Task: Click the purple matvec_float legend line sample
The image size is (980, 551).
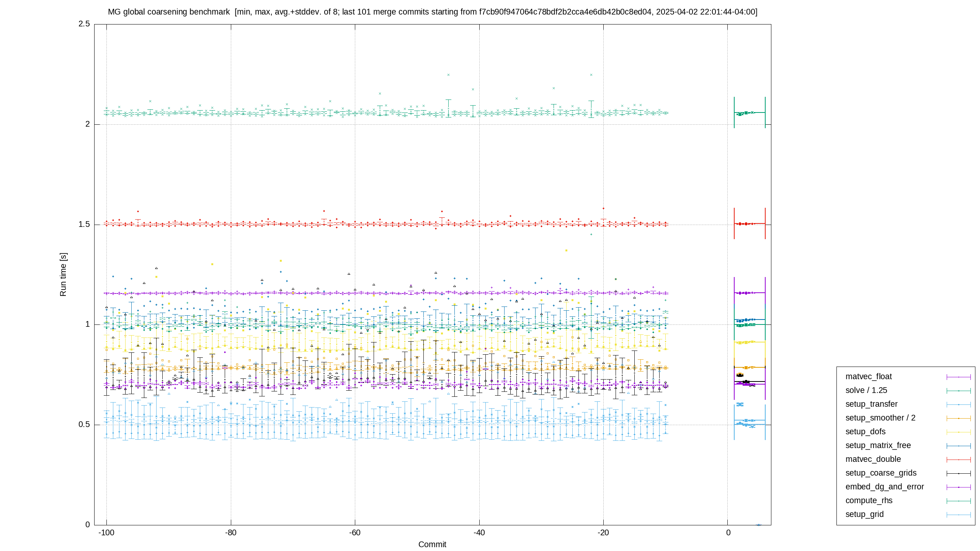Action: click(959, 377)
